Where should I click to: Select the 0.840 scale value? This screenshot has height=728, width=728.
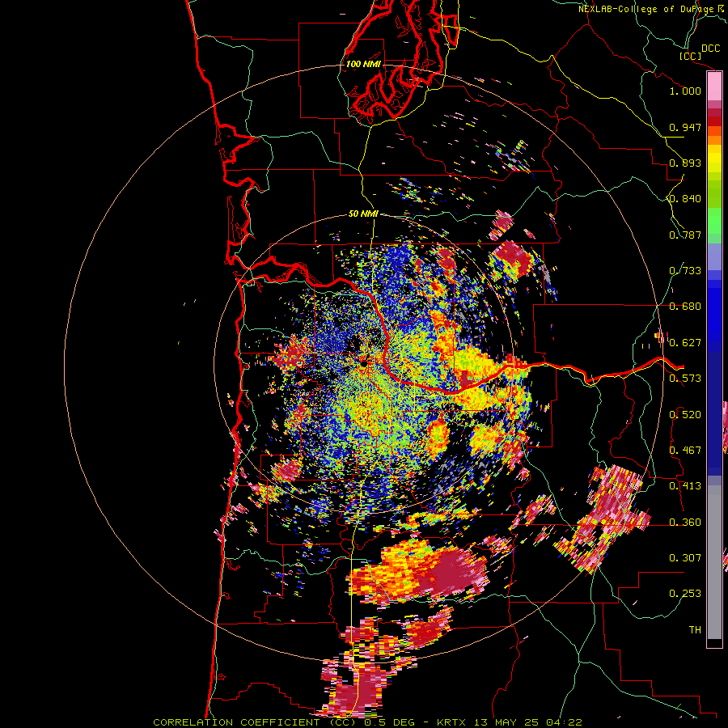click(685, 199)
